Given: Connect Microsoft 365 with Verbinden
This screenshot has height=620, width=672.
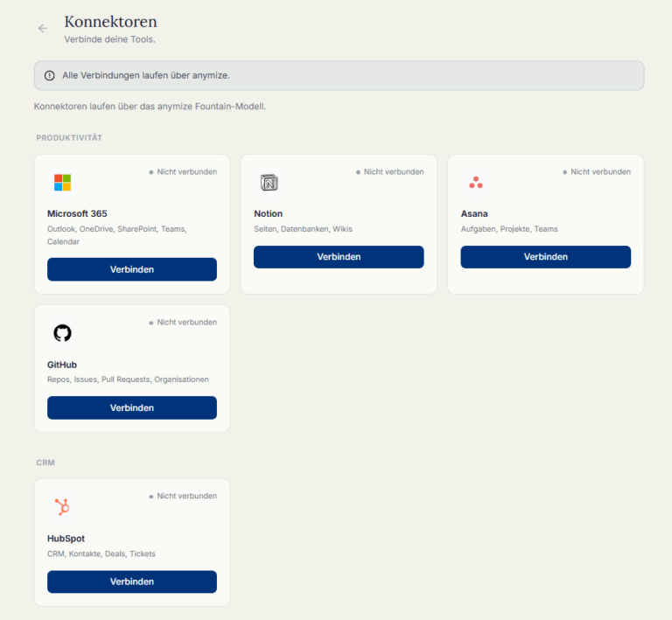Looking at the screenshot, I should tap(132, 269).
